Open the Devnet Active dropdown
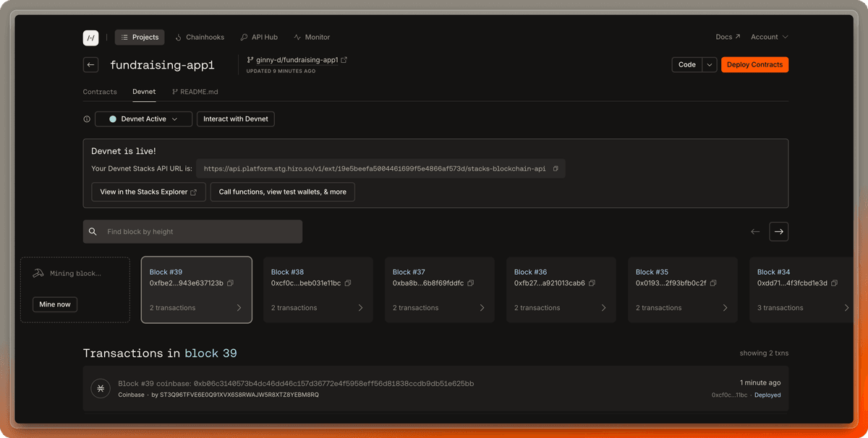This screenshot has width=868, height=438. point(144,119)
